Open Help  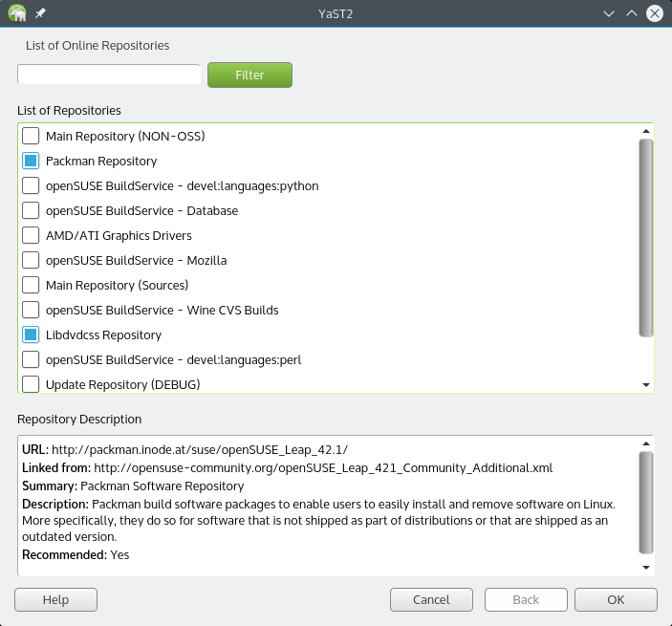(55, 599)
